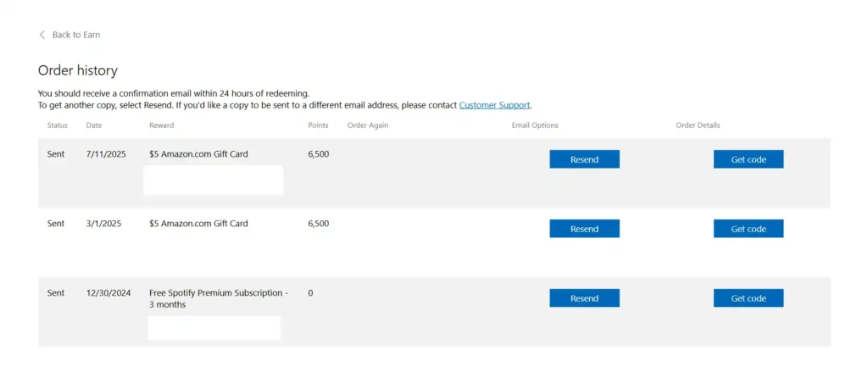
Task: Get code for Spotify Premium subscription
Action: [748, 298]
